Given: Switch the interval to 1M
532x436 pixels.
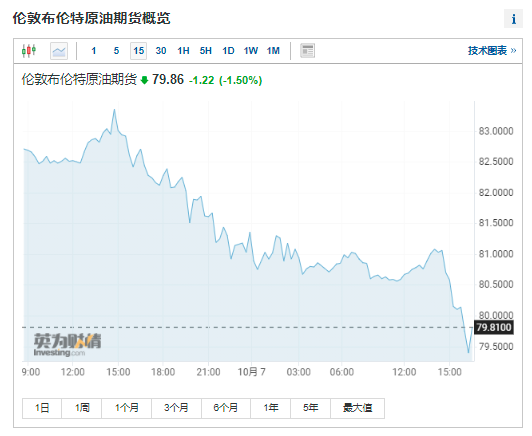Looking at the screenshot, I should pos(273,51).
